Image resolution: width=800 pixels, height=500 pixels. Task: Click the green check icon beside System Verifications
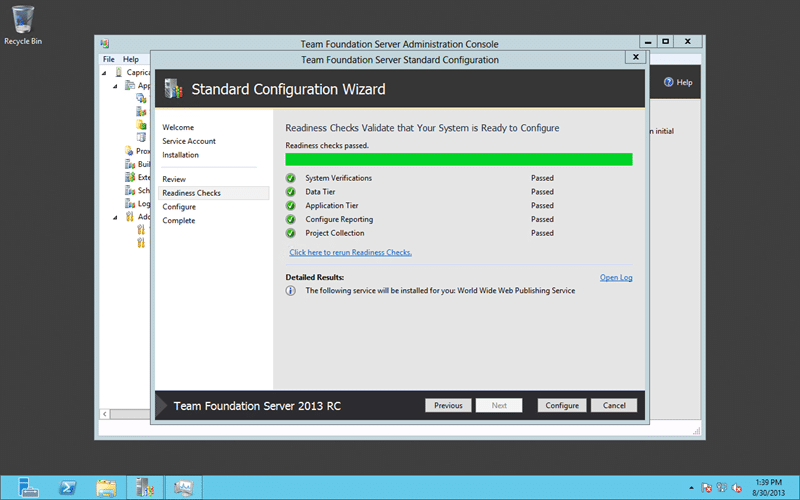[291, 178]
